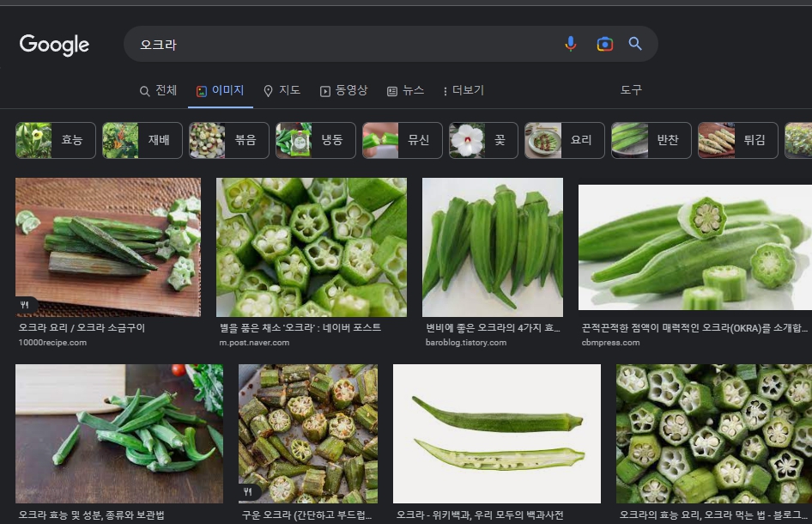This screenshot has height=524, width=812.
Task: Open the 구운 오크라 result title link
Action: tap(306, 515)
